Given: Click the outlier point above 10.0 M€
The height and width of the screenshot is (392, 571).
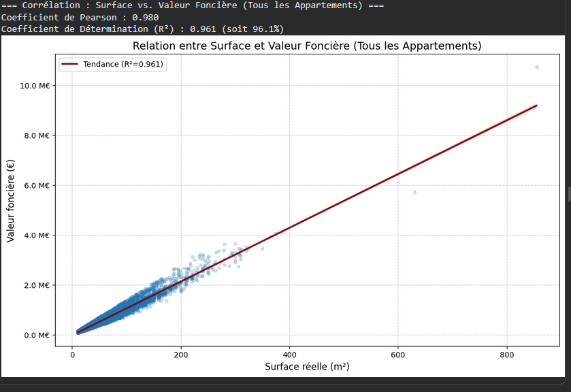Looking at the screenshot, I should [536, 67].
